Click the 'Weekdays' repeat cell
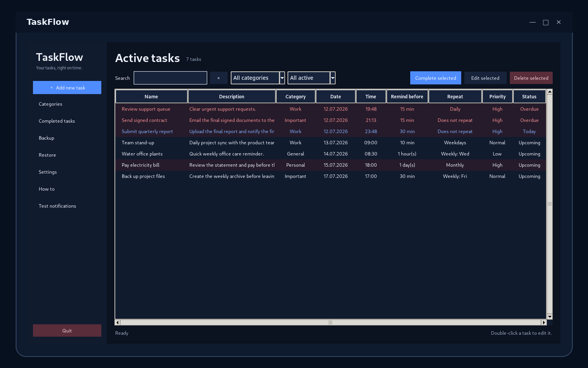This screenshot has height=368, width=588. [x=455, y=143]
